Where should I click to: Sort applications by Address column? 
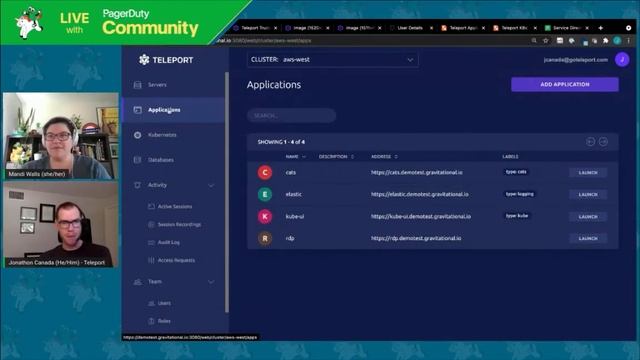(x=384, y=157)
